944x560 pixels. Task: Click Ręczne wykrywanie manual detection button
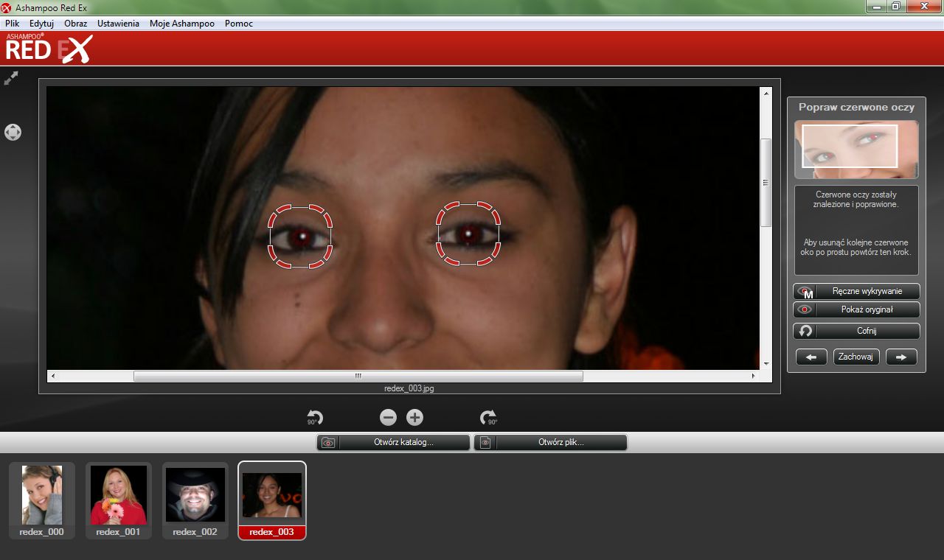click(856, 291)
